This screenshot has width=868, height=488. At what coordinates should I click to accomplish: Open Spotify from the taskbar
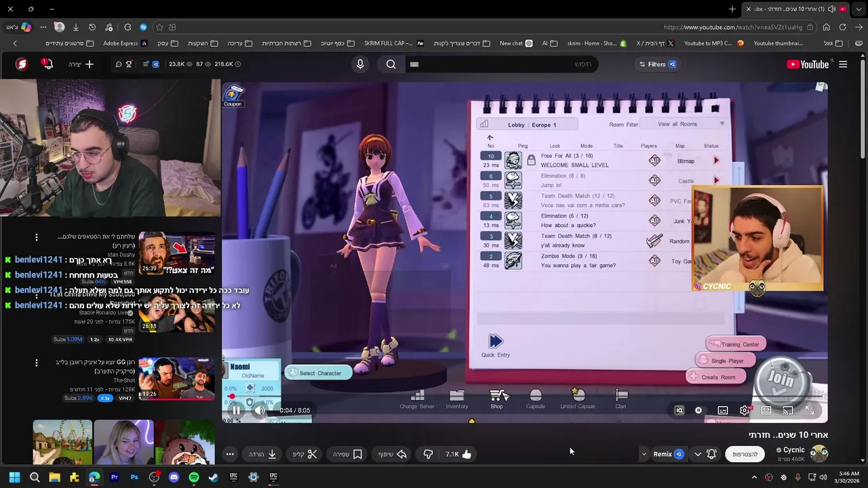194,477
